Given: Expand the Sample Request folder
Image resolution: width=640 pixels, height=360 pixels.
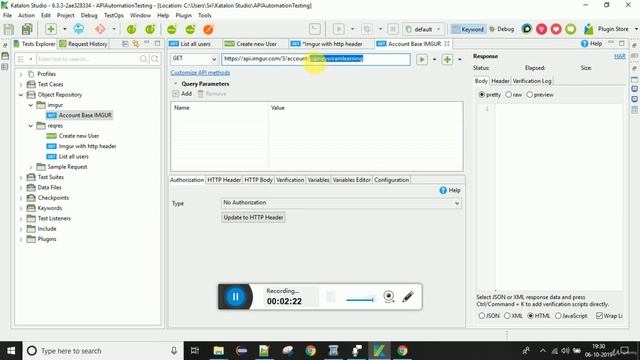Looking at the screenshot, I should tap(31, 167).
